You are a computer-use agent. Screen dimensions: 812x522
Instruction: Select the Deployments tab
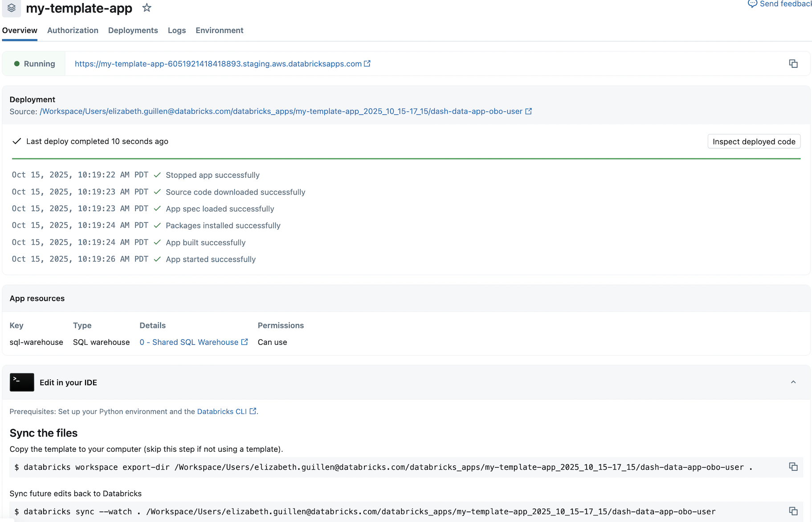click(133, 30)
